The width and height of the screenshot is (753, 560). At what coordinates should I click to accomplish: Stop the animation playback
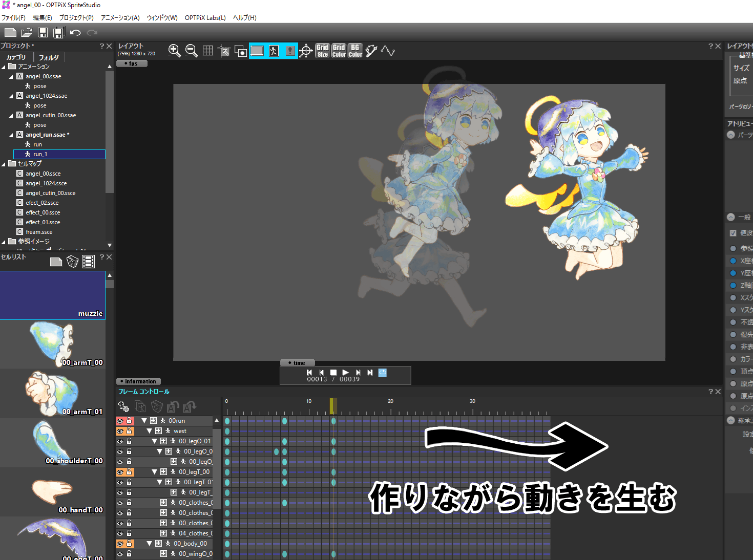pos(333,373)
